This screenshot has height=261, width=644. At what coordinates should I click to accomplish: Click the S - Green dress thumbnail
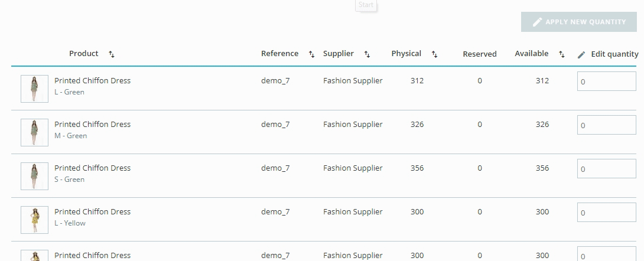[34, 176]
